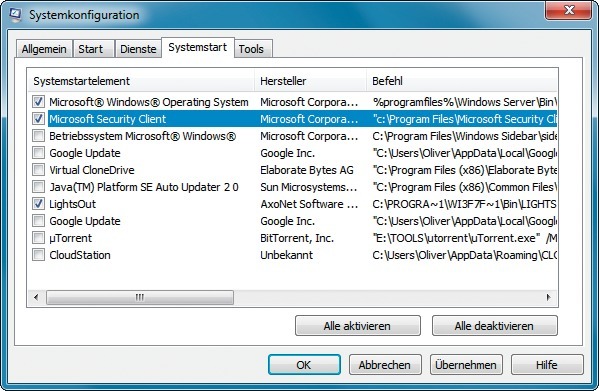Select the LightsOut entry name
The width and height of the screenshot is (599, 391).
tap(73, 204)
